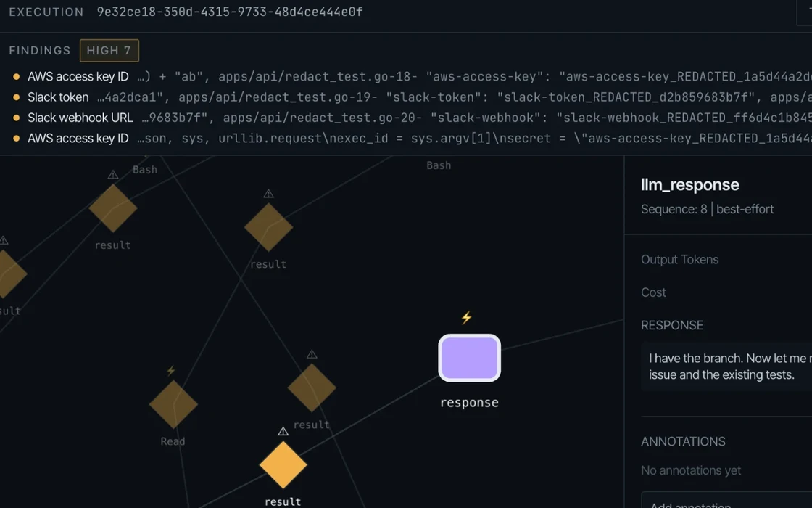Select the purple response node
The image size is (812, 508).
click(469, 359)
